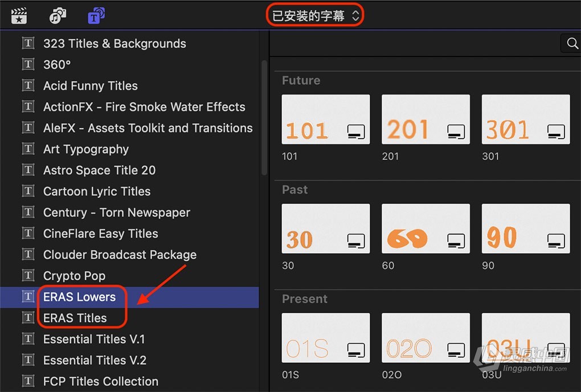Click the T icon beside 360°
581x392 pixels.
point(28,64)
